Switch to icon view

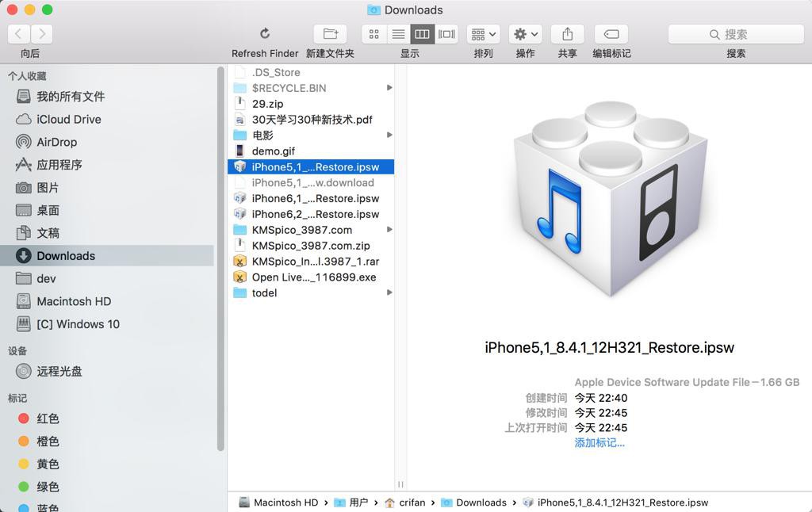[x=374, y=34]
